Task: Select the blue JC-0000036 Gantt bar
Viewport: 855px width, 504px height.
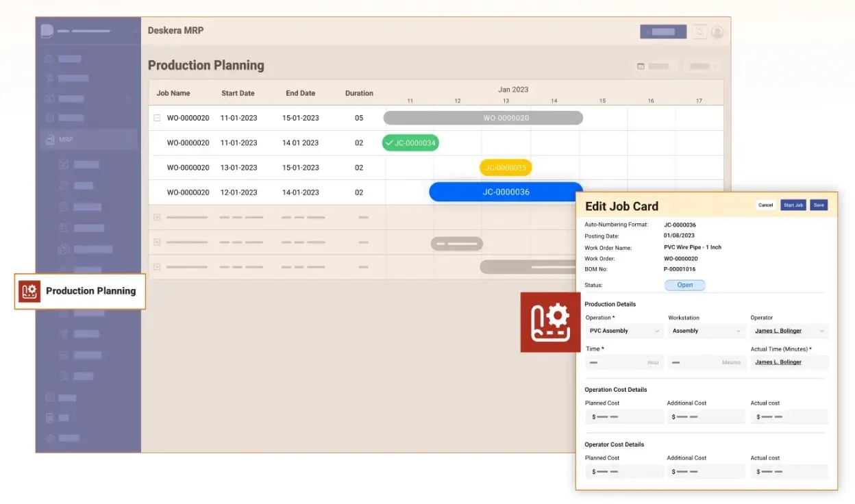Action: 506,192
